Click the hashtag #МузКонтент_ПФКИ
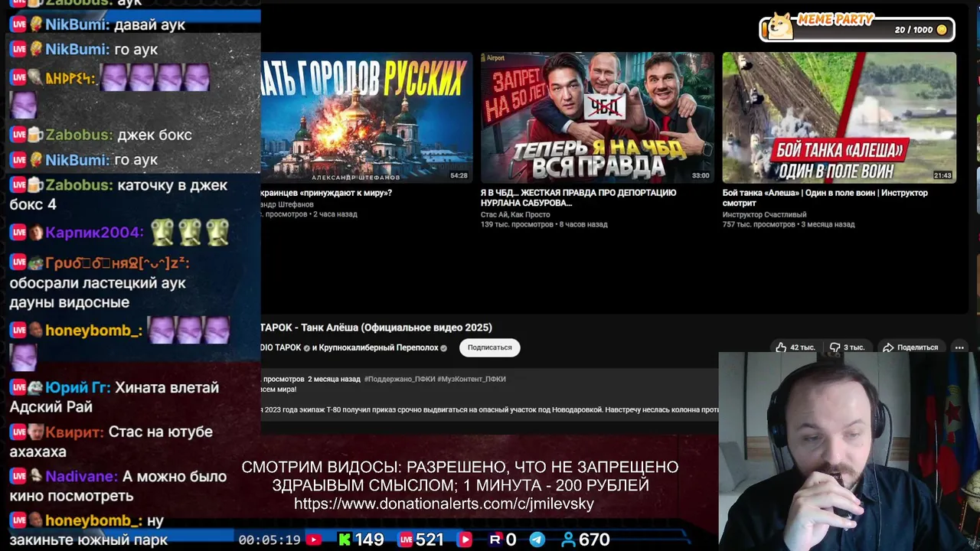 pos(471,379)
